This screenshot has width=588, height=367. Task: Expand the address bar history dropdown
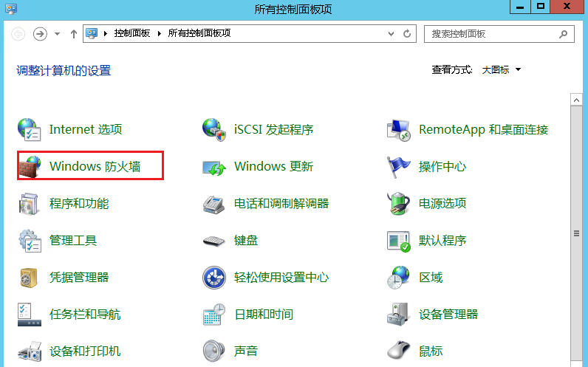[391, 34]
